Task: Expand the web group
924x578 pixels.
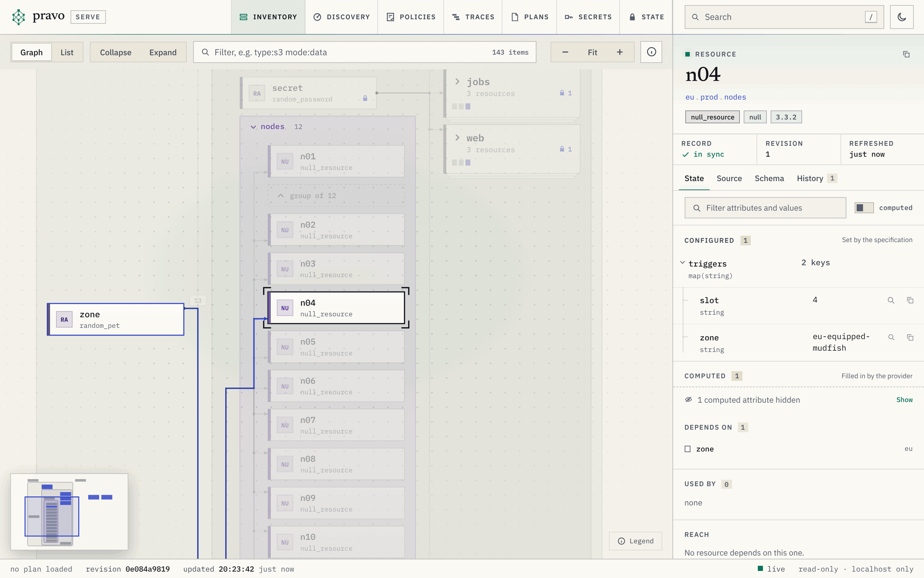Action: click(457, 138)
